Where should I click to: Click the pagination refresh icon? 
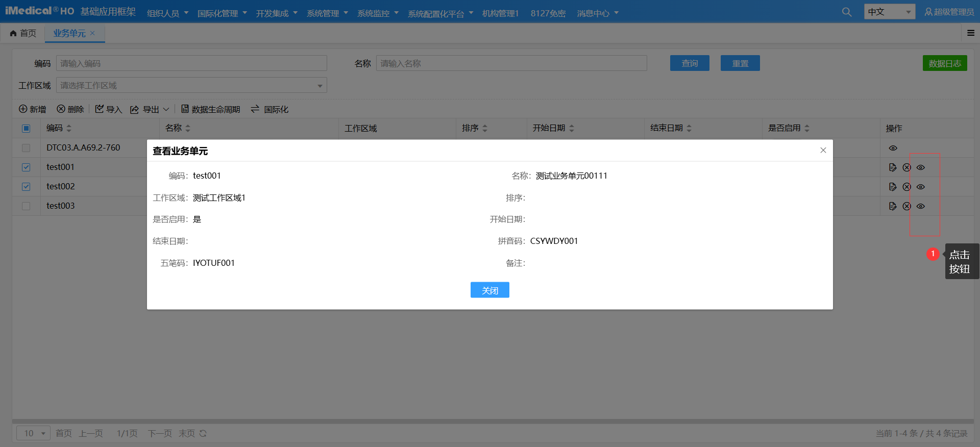click(203, 433)
